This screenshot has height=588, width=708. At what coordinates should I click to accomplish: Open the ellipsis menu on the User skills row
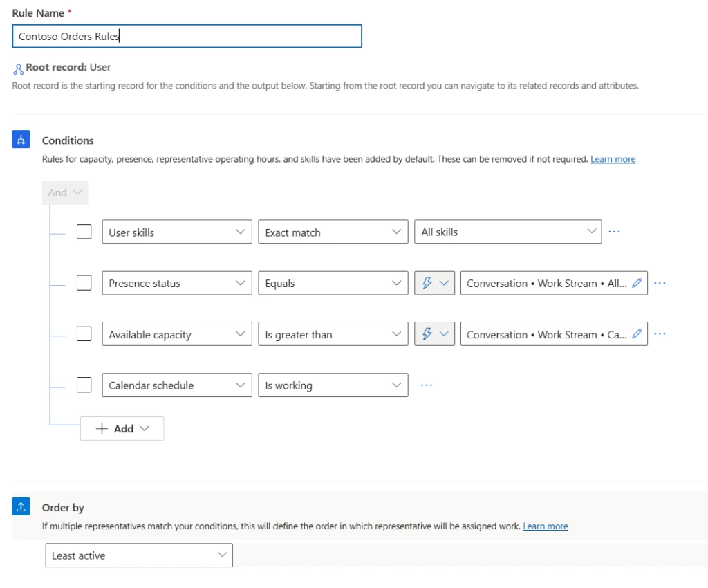[x=615, y=232]
